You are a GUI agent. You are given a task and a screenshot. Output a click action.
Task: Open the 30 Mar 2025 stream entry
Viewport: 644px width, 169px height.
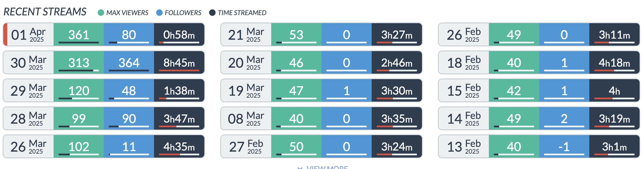pyautogui.click(x=28, y=62)
